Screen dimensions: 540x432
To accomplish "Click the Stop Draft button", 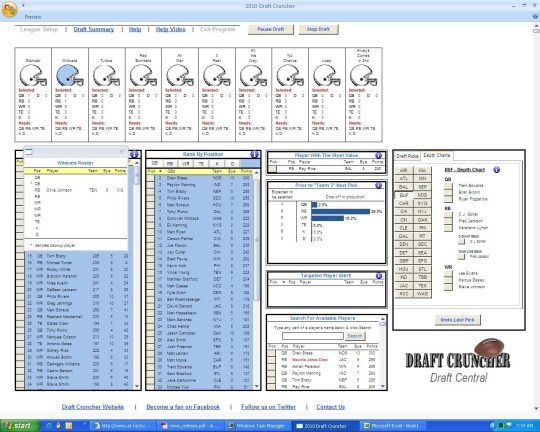I will pyautogui.click(x=318, y=29).
